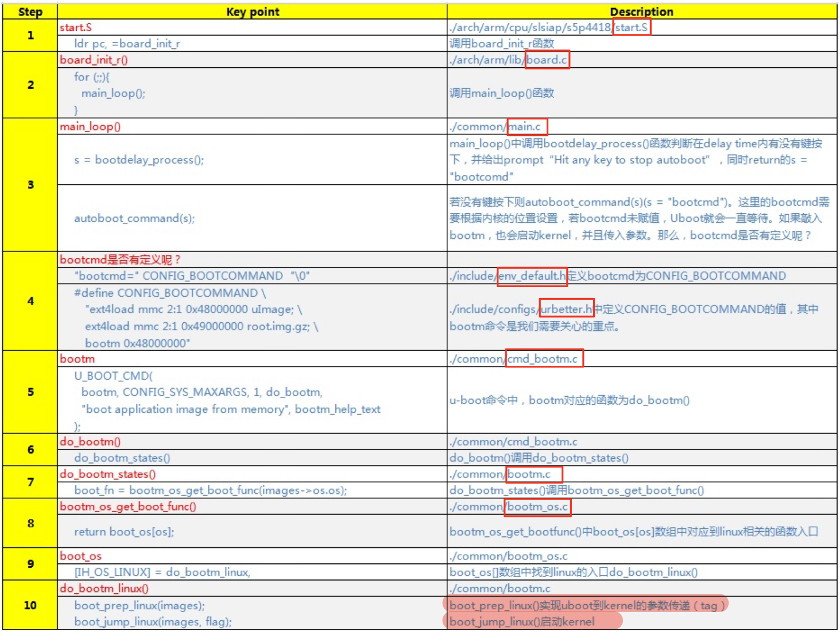
Task: Open the board.c file link
Action: [x=546, y=60]
